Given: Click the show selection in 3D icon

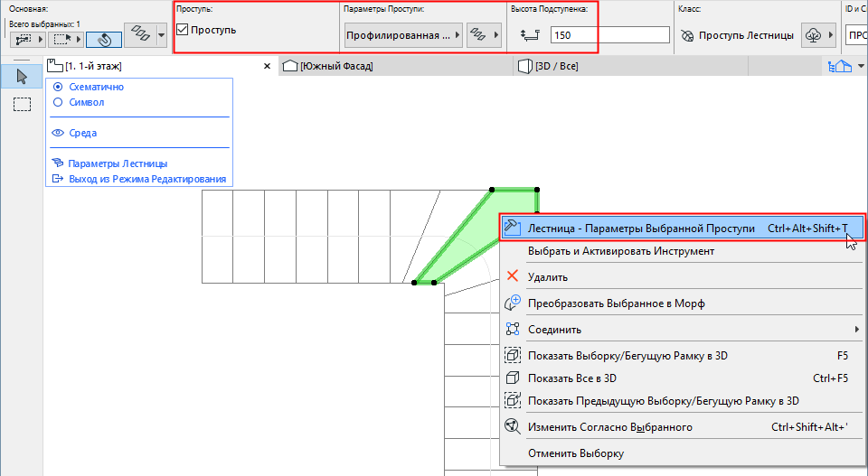Looking at the screenshot, I should pyautogui.click(x=513, y=355).
